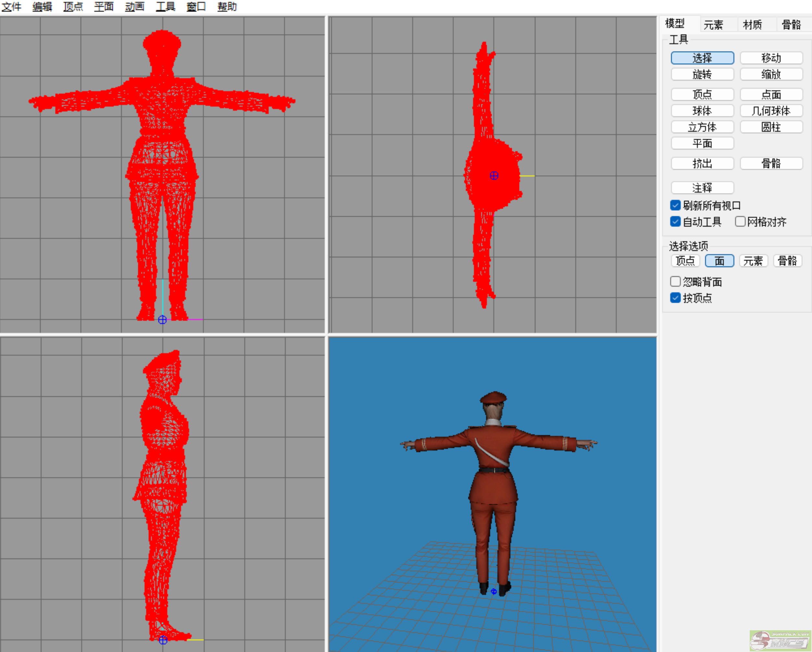Screen dimensions: 812x652
Task: Set selection mode to 顶点 in 选择选项
Action: [x=685, y=261]
